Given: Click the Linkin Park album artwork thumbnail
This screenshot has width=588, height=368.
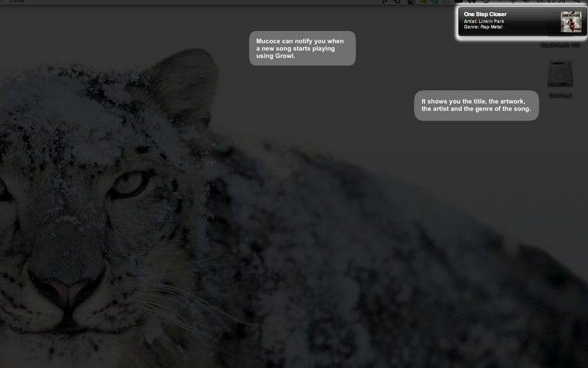Looking at the screenshot, I should point(571,22).
